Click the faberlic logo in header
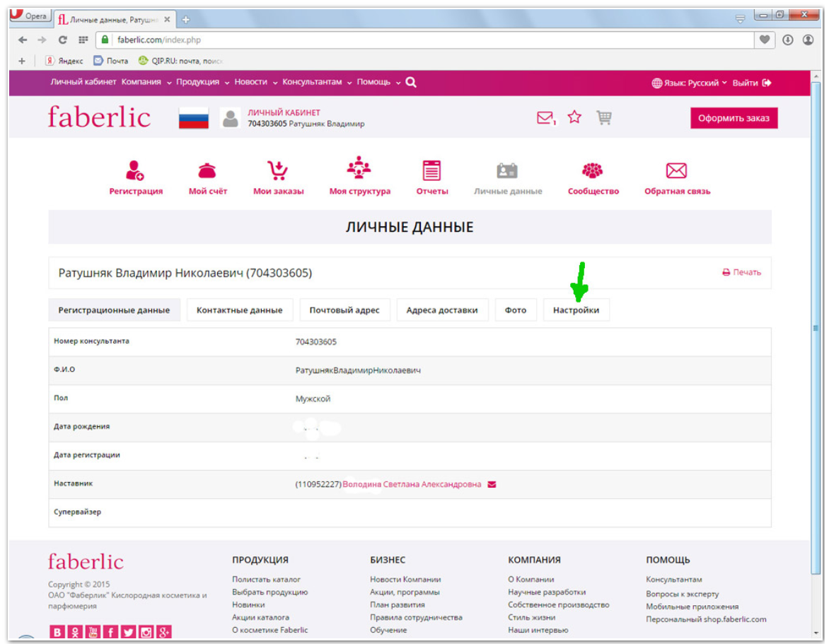829x644 pixels. click(100, 117)
